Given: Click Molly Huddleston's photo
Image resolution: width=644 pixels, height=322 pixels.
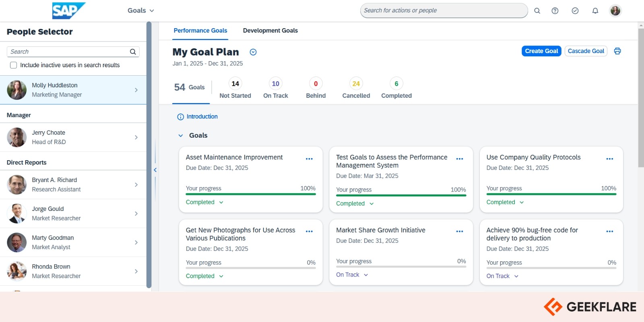Looking at the screenshot, I should (17, 90).
